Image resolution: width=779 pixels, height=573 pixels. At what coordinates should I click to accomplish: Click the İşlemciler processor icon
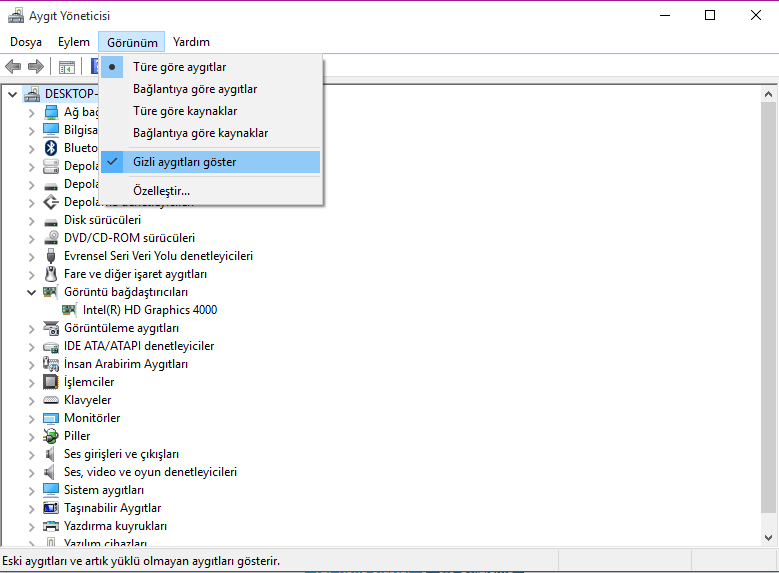click(x=51, y=382)
